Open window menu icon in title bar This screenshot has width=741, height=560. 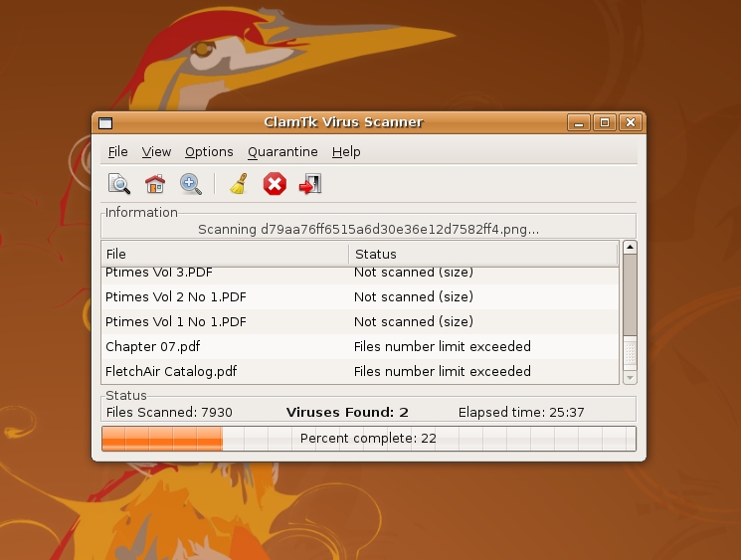click(x=105, y=123)
